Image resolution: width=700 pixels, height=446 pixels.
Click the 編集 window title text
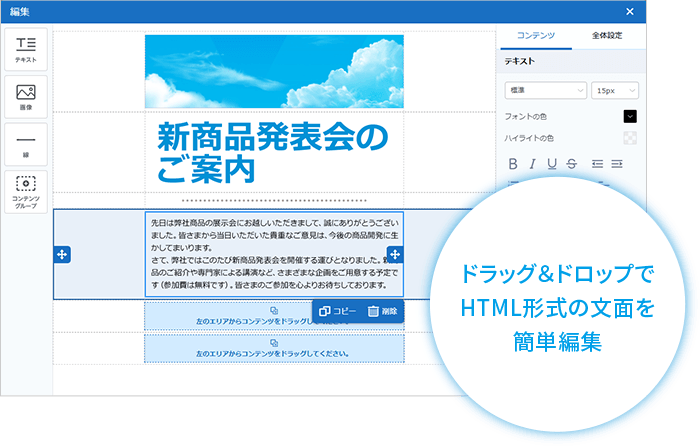20,12
